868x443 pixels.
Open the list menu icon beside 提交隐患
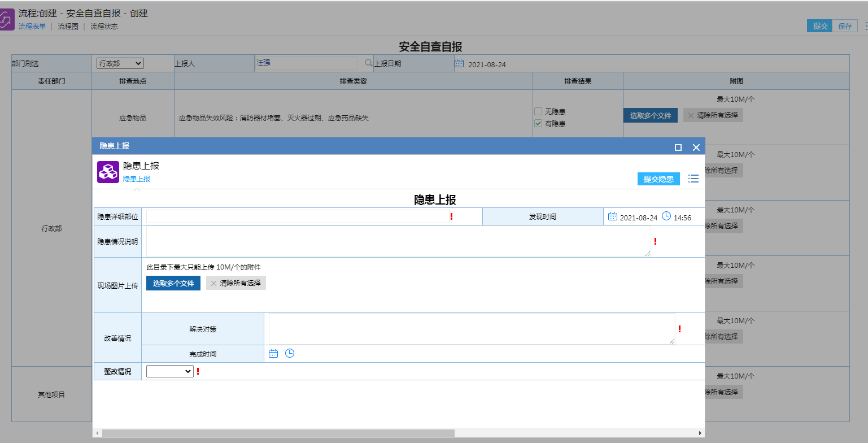coord(693,179)
